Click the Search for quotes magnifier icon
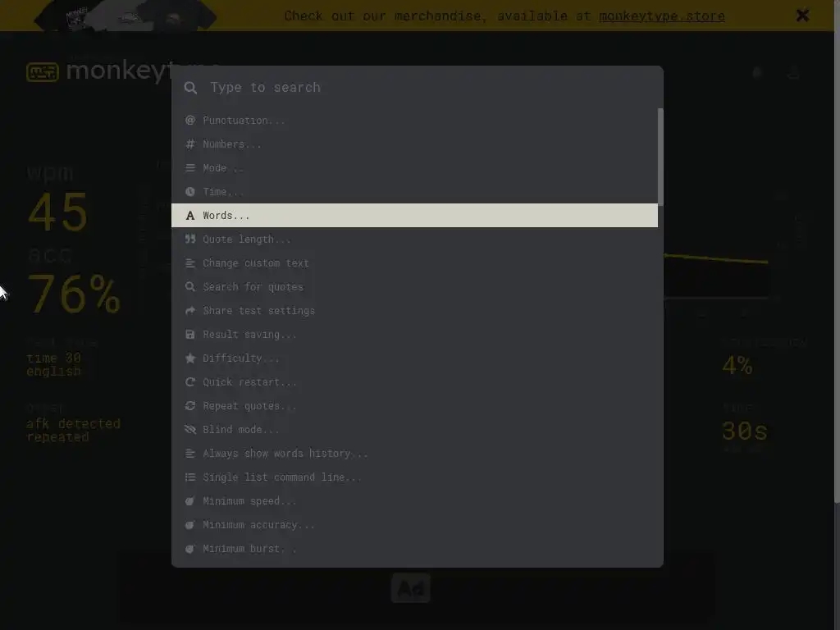Viewport: 840px width, 630px height. (x=190, y=286)
